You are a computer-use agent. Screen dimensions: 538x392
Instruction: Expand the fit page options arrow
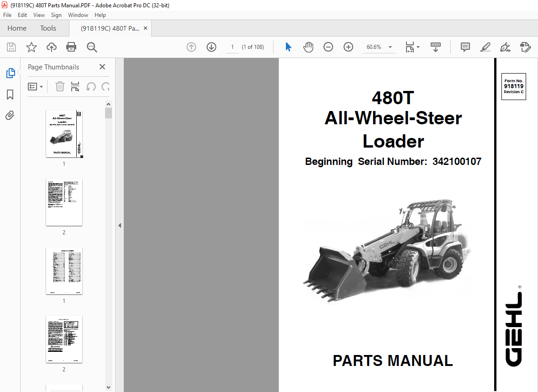418,47
